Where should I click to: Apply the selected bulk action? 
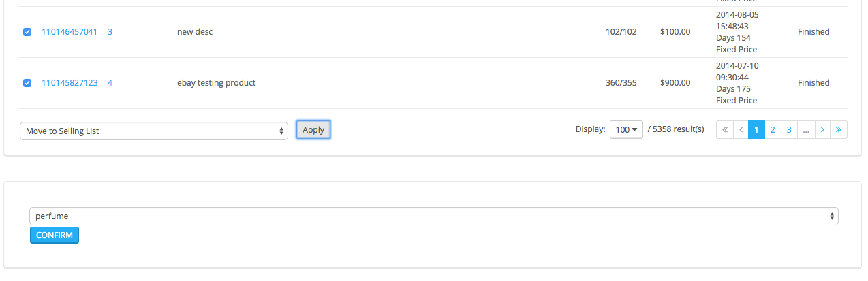[x=313, y=130]
